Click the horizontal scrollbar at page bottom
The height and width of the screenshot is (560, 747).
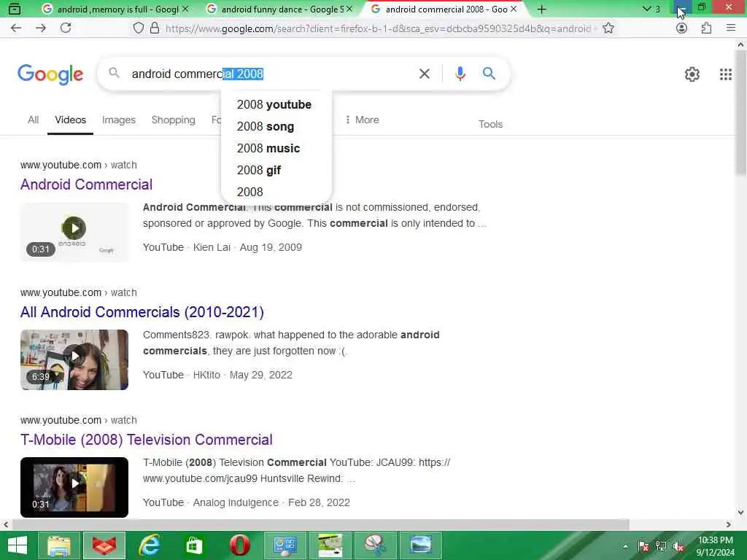(x=320, y=524)
